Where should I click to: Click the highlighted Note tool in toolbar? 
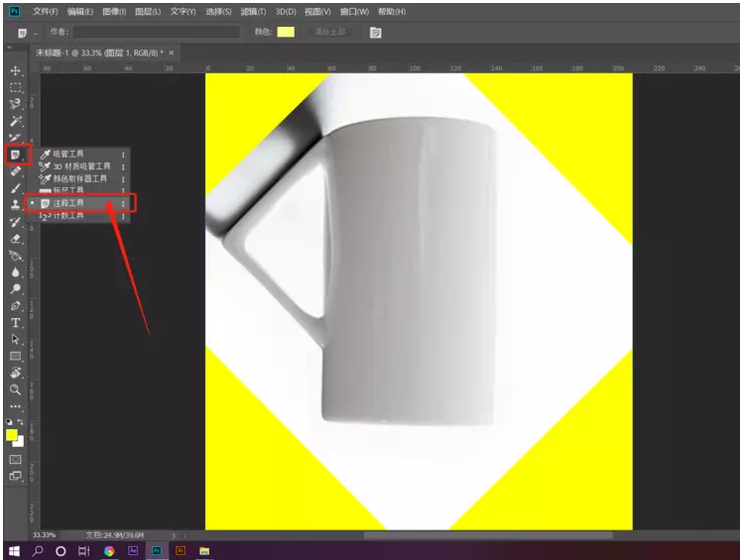16,155
